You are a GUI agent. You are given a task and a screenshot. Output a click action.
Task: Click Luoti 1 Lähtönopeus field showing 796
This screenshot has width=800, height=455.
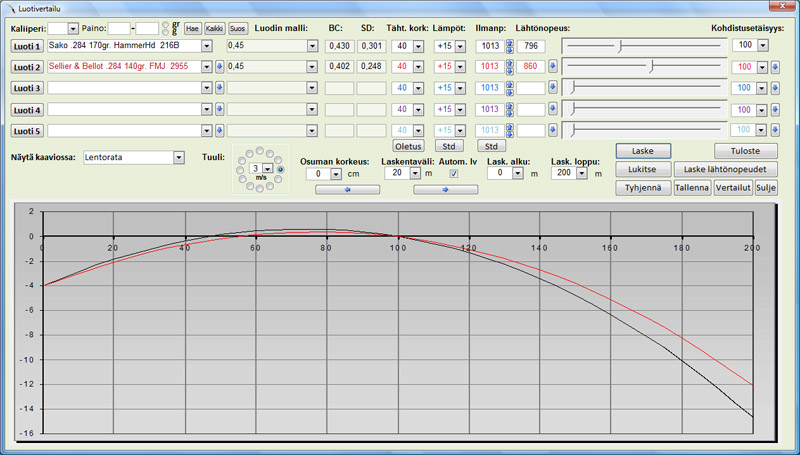click(x=531, y=46)
